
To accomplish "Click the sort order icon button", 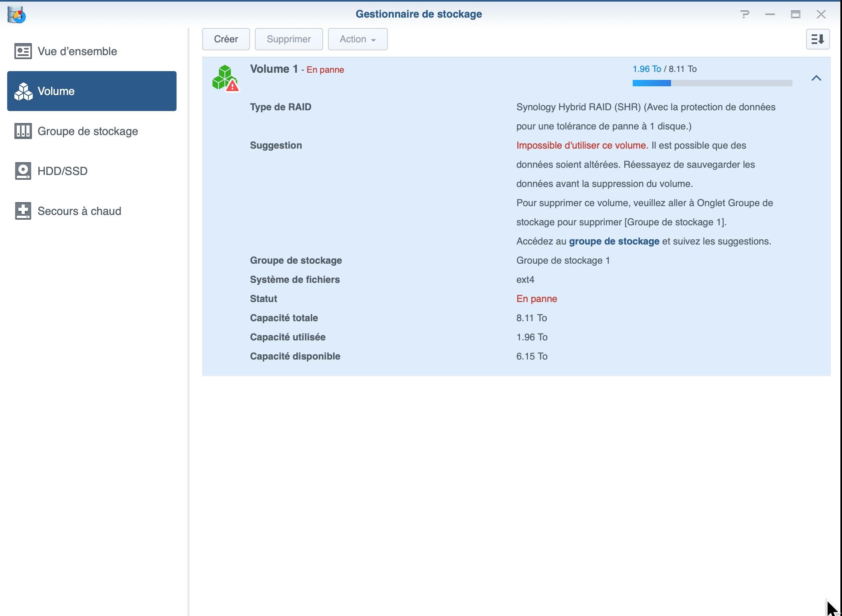I will point(818,39).
